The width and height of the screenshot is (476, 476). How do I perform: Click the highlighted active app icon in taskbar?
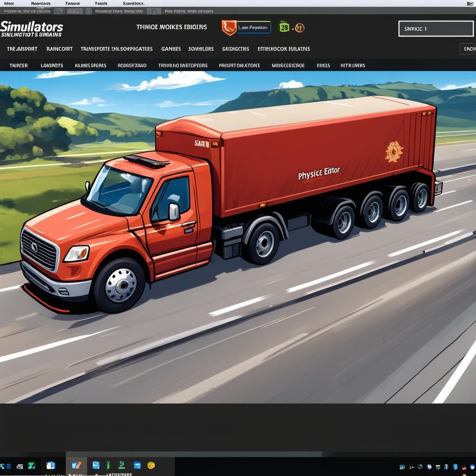(x=76, y=465)
